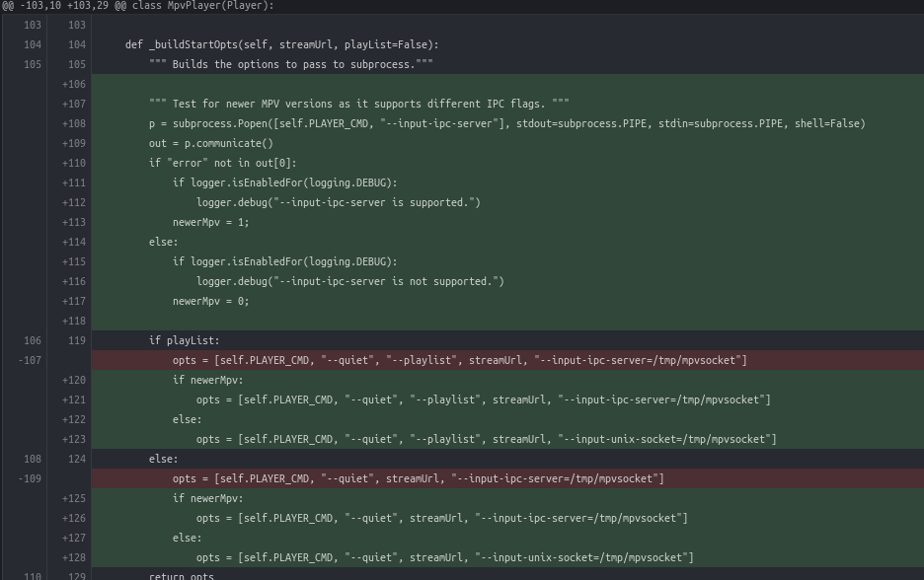
Task: Click the "Builds the options" docstring line
Action: pos(290,65)
